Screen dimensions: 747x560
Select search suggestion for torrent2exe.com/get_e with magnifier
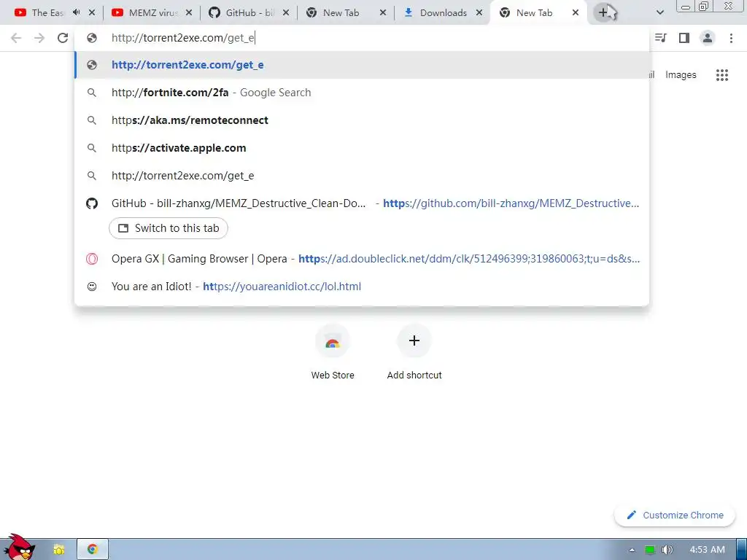point(362,175)
